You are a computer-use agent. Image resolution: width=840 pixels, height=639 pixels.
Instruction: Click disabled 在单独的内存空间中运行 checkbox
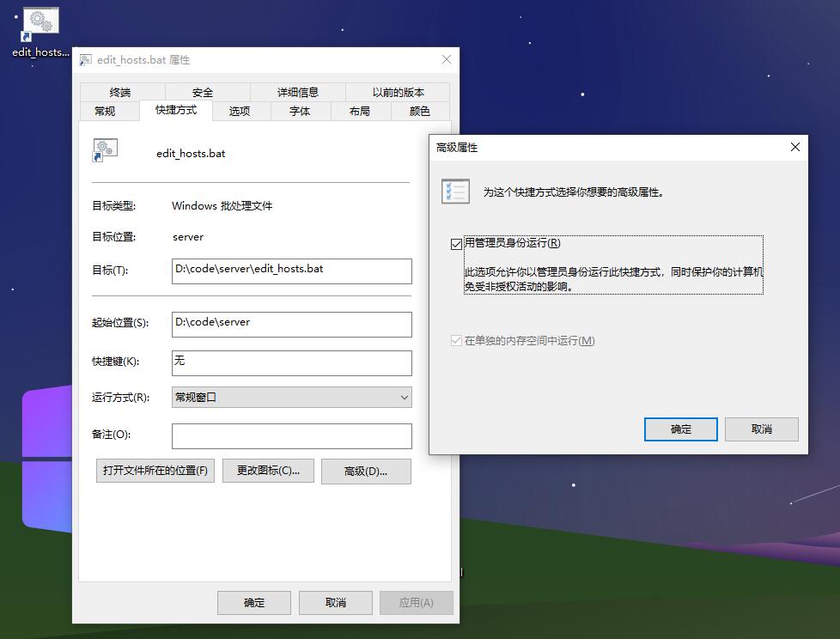tap(456, 341)
